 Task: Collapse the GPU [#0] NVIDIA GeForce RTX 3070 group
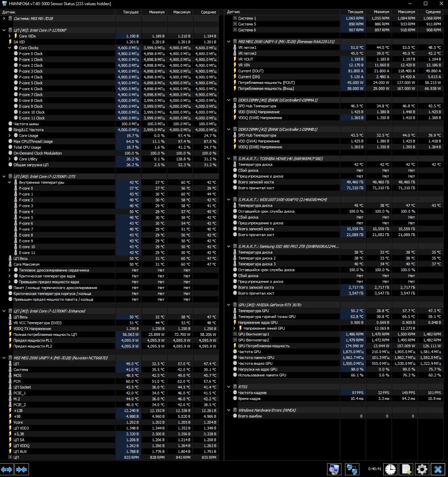tap(229, 305)
